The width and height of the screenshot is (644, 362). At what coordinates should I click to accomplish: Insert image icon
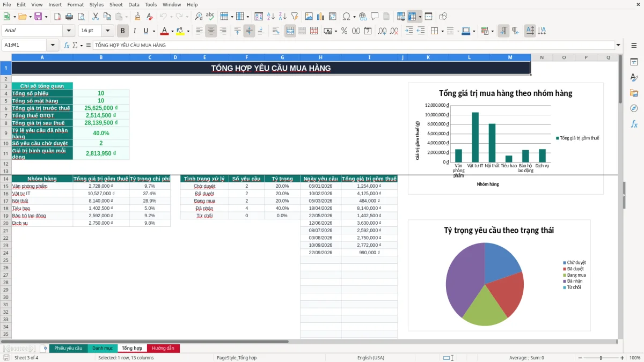pyautogui.click(x=309, y=17)
